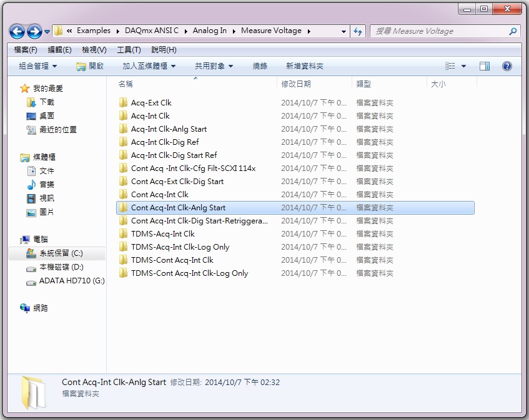Select 桌面 in the navigation pane

[47, 115]
